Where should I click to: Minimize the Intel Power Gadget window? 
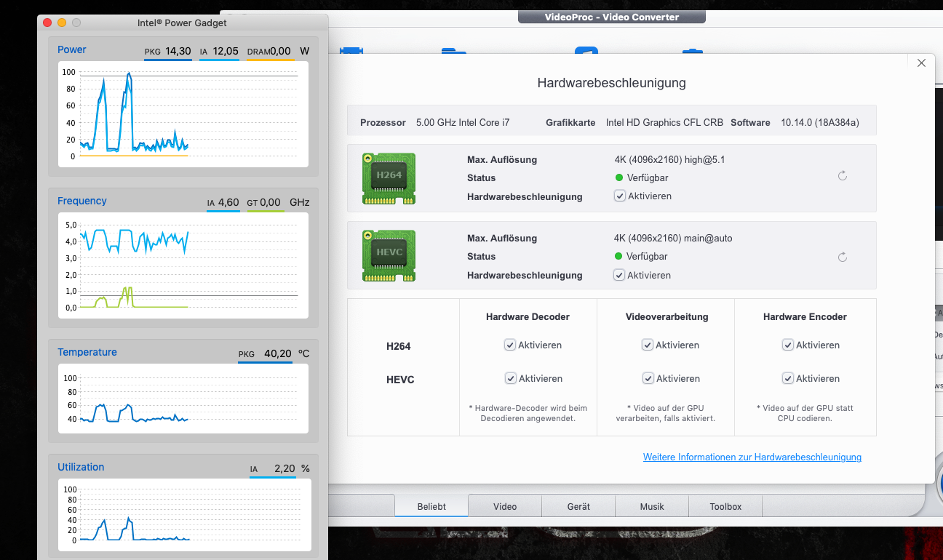click(x=62, y=23)
